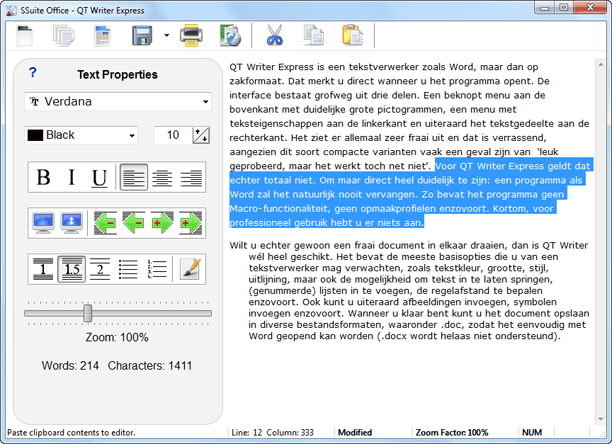Click scrollbar down arrow in editor

600,419
